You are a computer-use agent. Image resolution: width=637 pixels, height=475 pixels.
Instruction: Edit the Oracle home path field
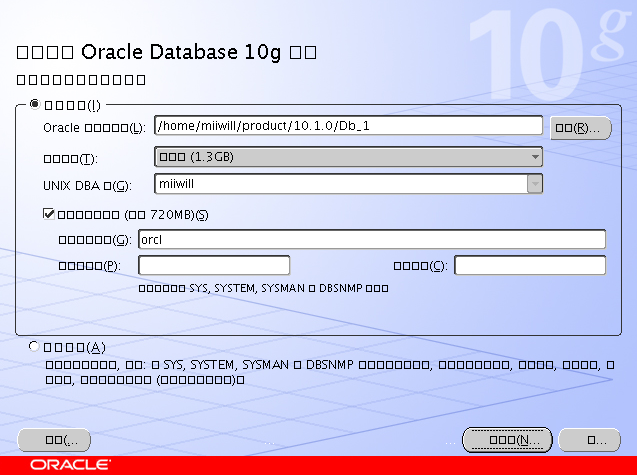(x=348, y=126)
